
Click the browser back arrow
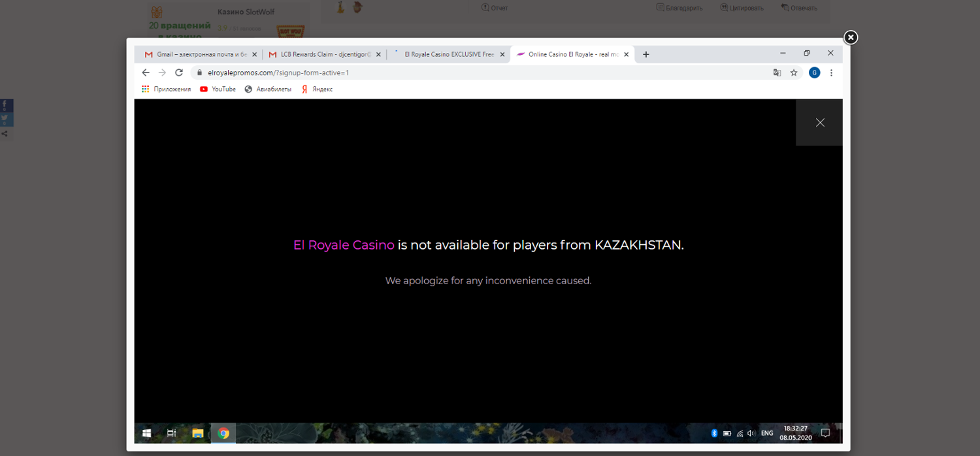tap(146, 73)
